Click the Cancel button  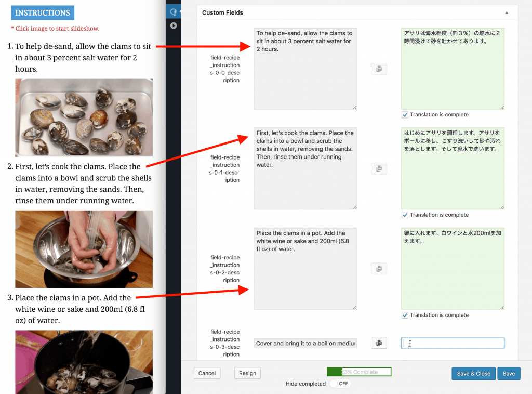point(207,373)
